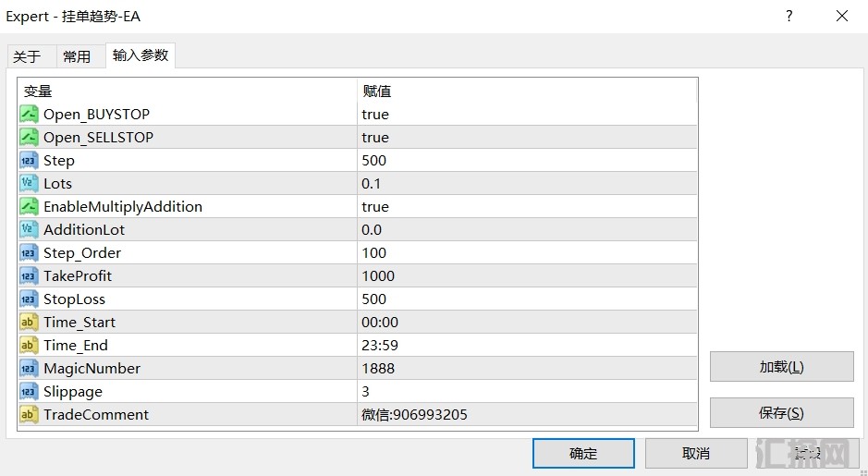
Task: Click the 保存(S) button
Action: tap(782, 412)
